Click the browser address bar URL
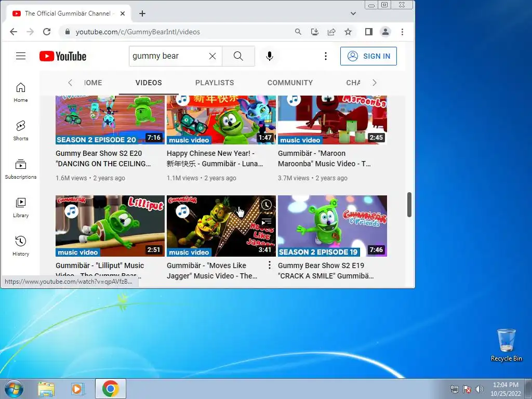This screenshot has height=399, width=532. [x=138, y=32]
